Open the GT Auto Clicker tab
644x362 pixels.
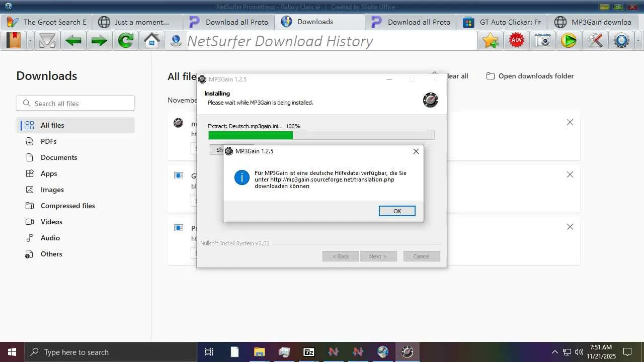[502, 22]
